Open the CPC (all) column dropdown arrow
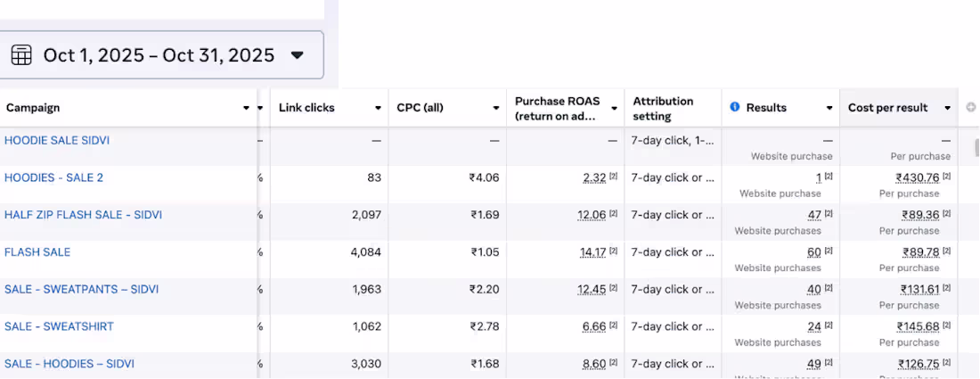 pos(496,108)
